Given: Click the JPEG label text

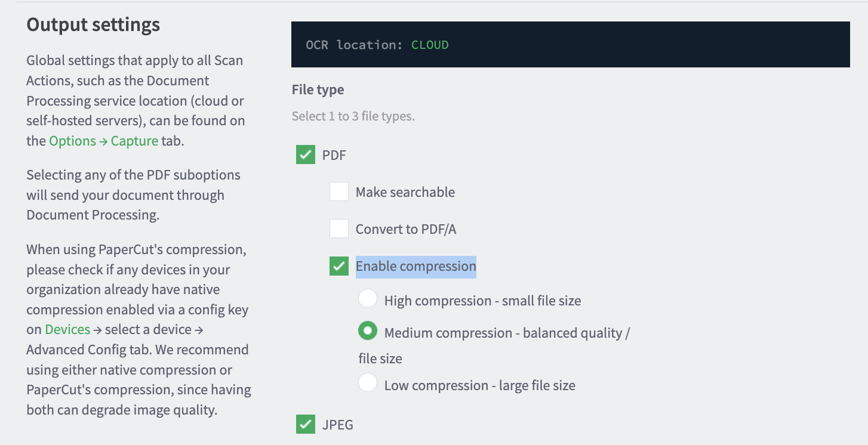Looking at the screenshot, I should pos(338,425).
